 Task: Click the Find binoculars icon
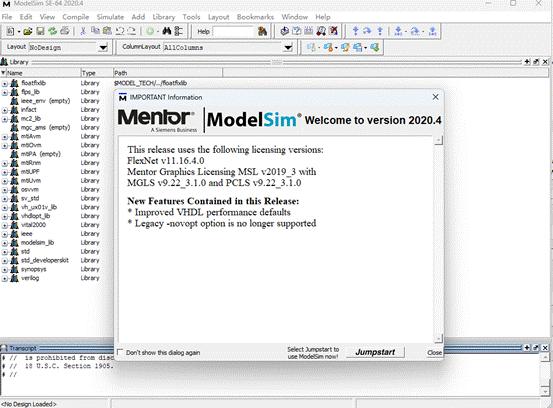[167, 31]
